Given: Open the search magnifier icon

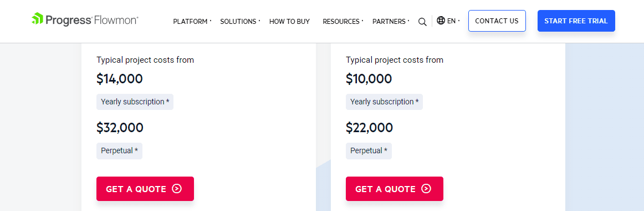Looking at the screenshot, I should click(x=422, y=22).
